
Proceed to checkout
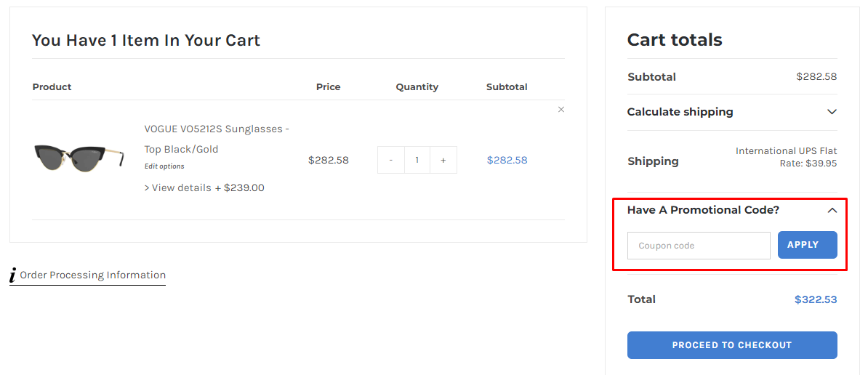click(731, 345)
